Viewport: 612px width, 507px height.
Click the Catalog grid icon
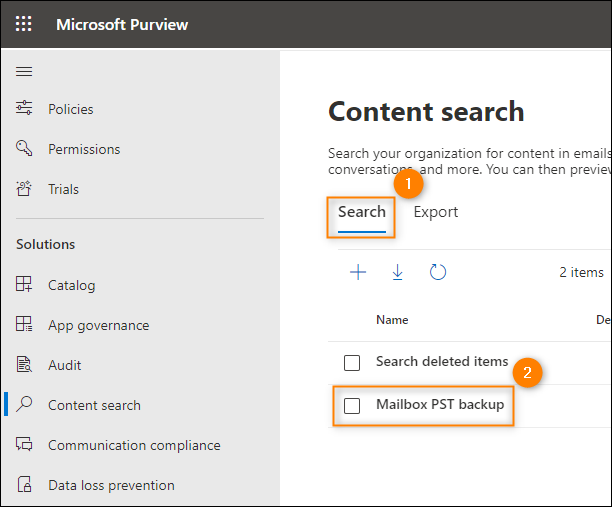click(24, 284)
